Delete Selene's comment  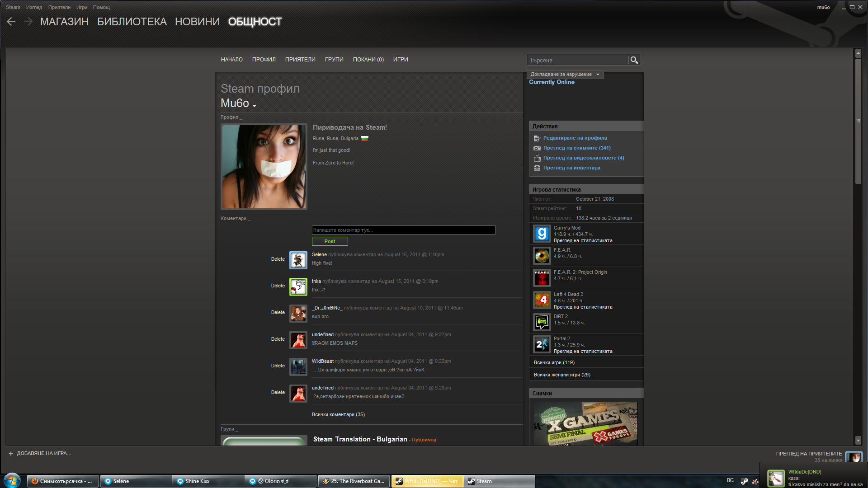[278, 259]
